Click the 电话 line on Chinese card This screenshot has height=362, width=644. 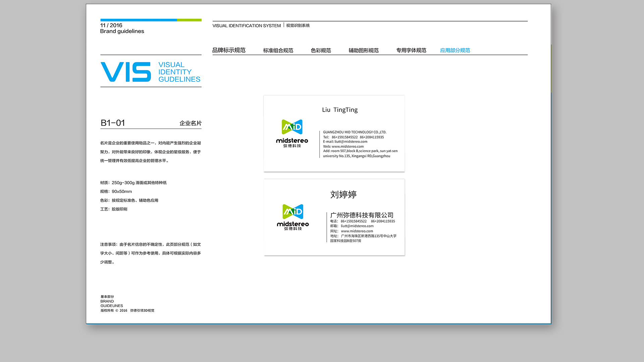click(x=363, y=221)
